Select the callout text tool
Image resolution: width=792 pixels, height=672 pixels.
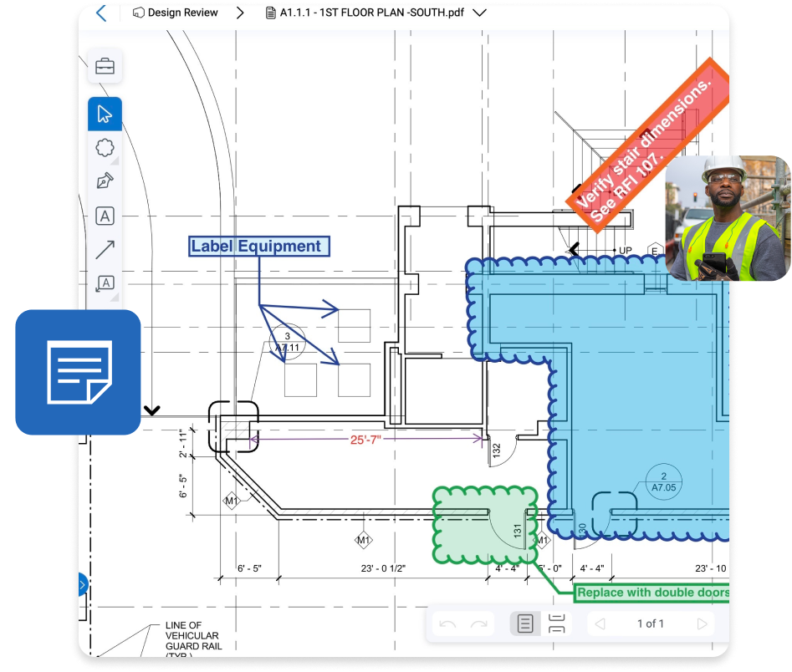tap(105, 283)
